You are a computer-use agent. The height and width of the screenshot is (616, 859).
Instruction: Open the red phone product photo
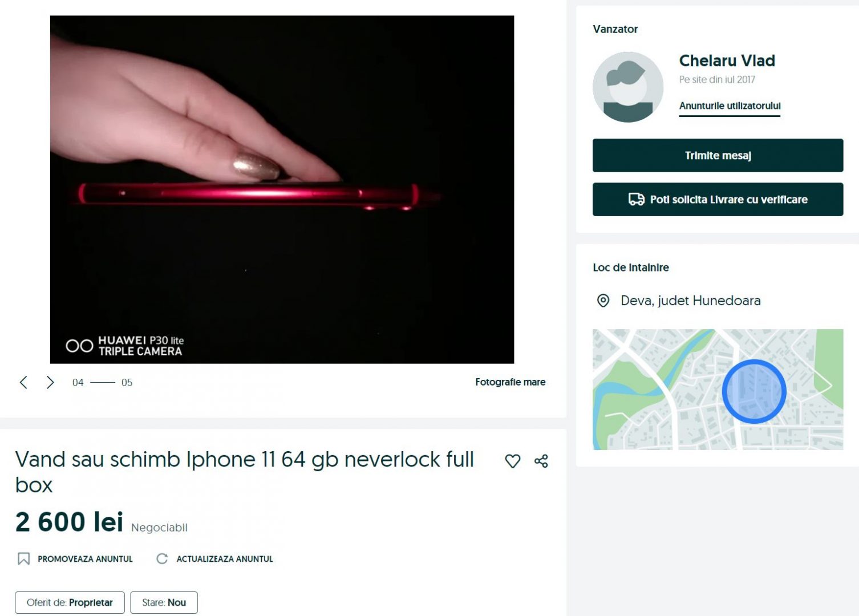[x=282, y=189]
